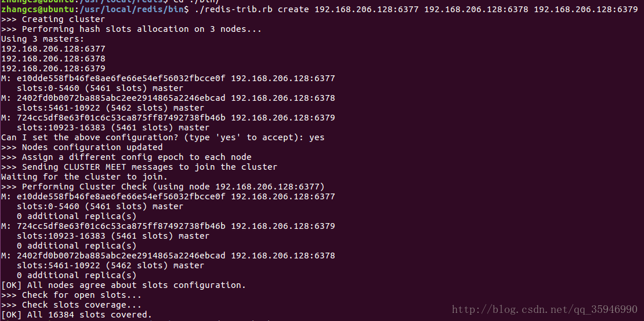Click the first e10dde558fb46 node ID line
This screenshot has width=644, height=321.
pyautogui.click(x=168, y=78)
